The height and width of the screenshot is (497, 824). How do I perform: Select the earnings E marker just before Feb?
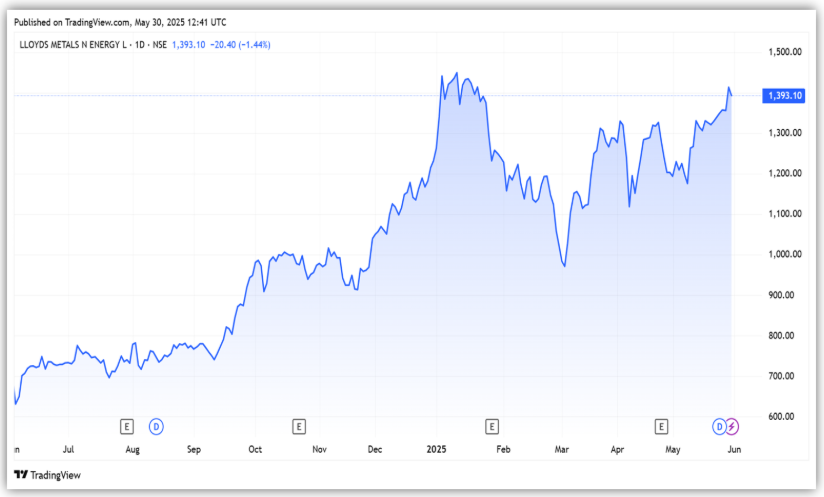(x=491, y=427)
